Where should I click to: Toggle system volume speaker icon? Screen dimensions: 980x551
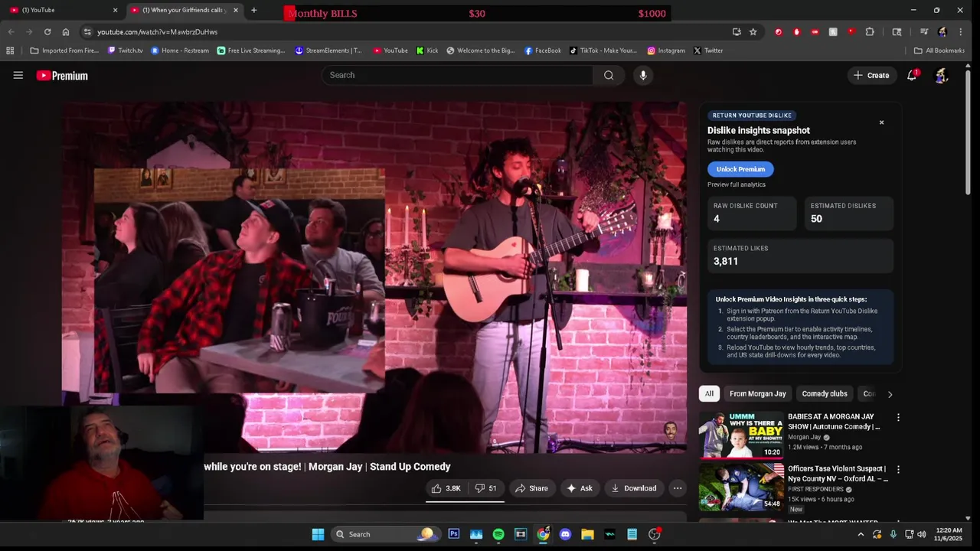pyautogui.click(x=922, y=534)
